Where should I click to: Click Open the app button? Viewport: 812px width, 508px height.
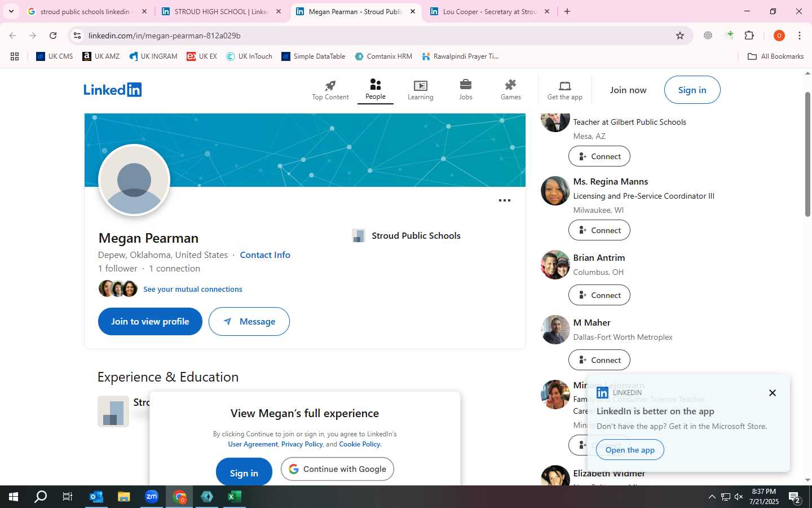(630, 450)
